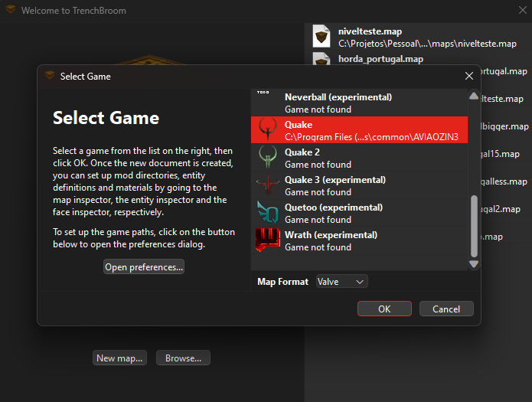Viewport: 532px width, 402px height.
Task: Close the Select Game dialog with X
Action: 468,77
